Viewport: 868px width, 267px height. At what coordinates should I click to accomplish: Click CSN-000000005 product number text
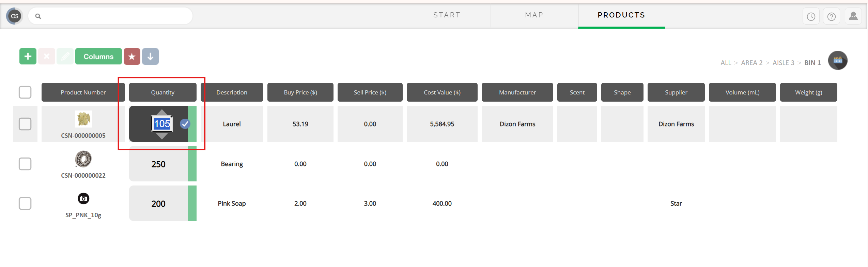point(83,135)
